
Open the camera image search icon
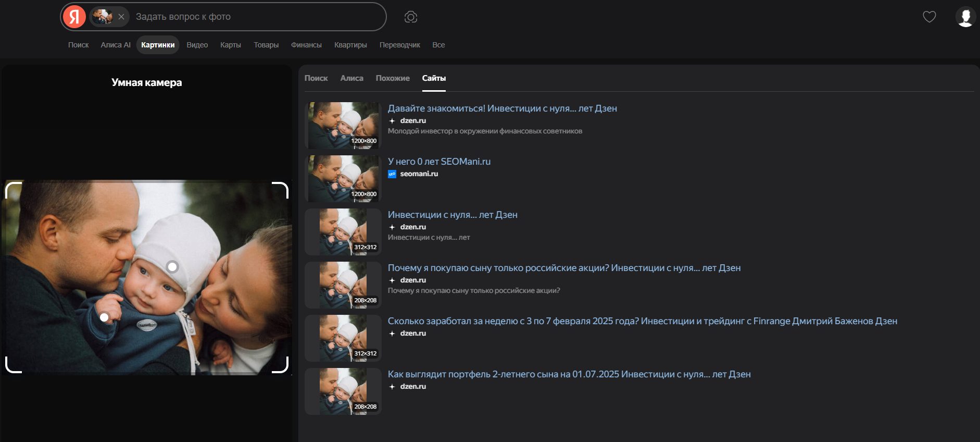[x=411, y=17]
